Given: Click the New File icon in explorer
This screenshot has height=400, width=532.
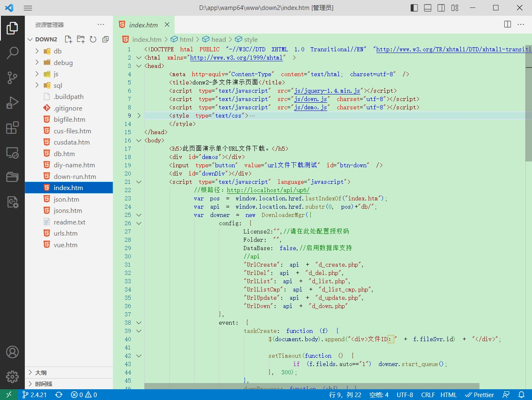Looking at the screenshot, I should (68, 39).
